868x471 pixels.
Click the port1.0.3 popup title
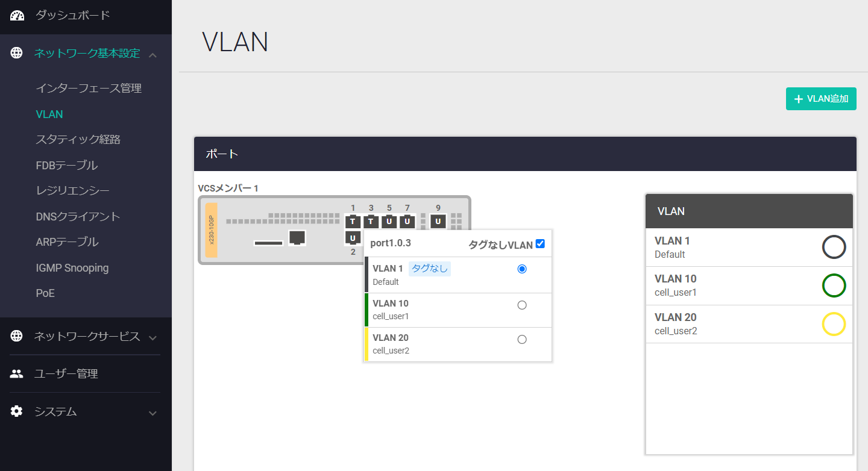tap(391, 243)
